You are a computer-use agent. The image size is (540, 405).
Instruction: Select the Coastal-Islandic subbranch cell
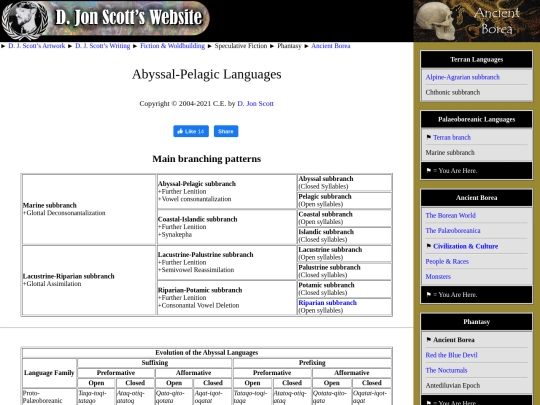227,227
